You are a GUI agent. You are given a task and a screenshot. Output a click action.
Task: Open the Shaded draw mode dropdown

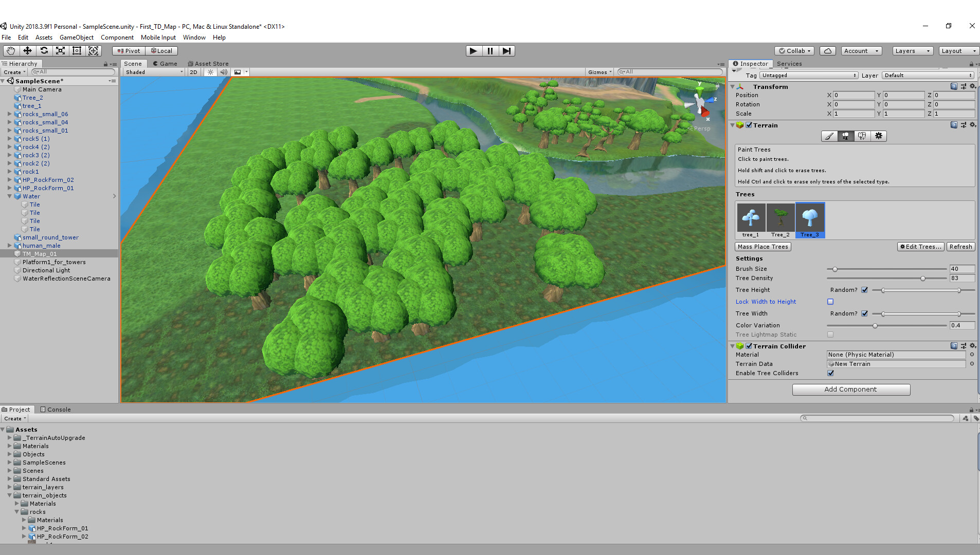tap(153, 72)
